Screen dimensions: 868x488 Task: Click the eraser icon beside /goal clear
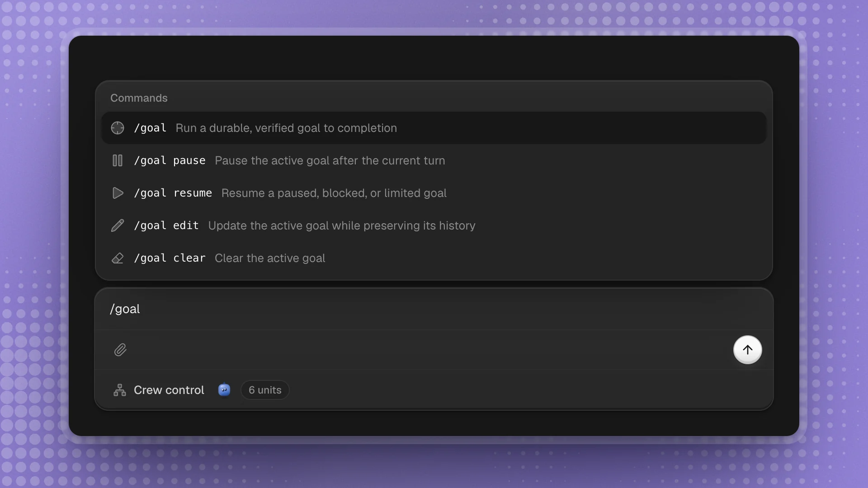[x=118, y=258]
